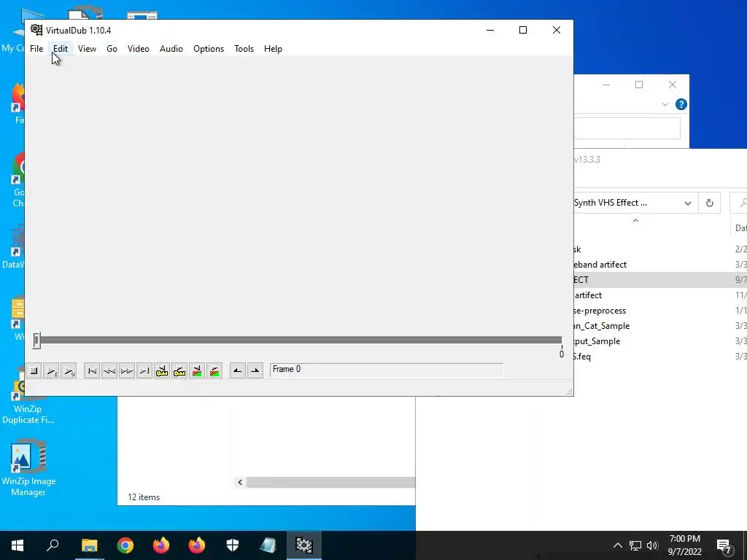This screenshot has width=747, height=560.
Task: Open Windows taskbar search
Action: (53, 545)
